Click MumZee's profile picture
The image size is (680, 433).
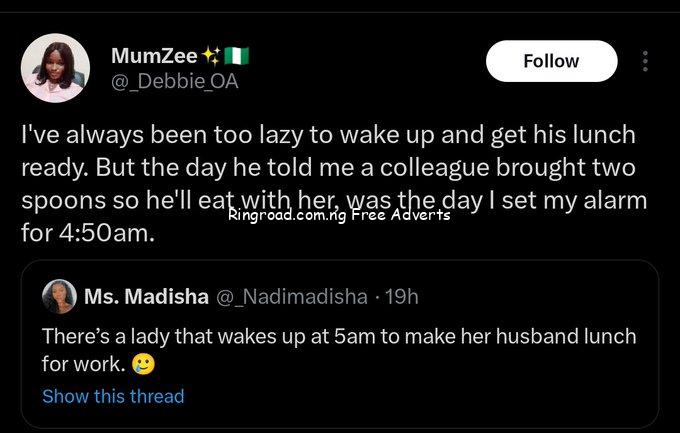[x=52, y=67]
